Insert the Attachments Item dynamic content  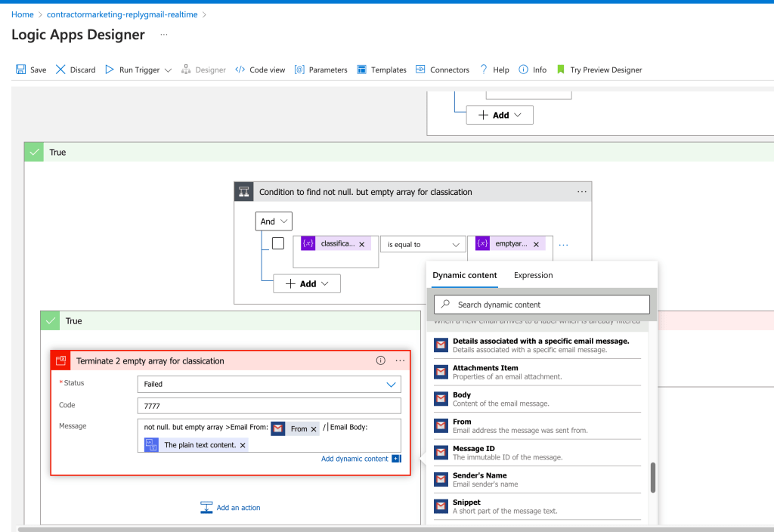[x=537, y=372]
